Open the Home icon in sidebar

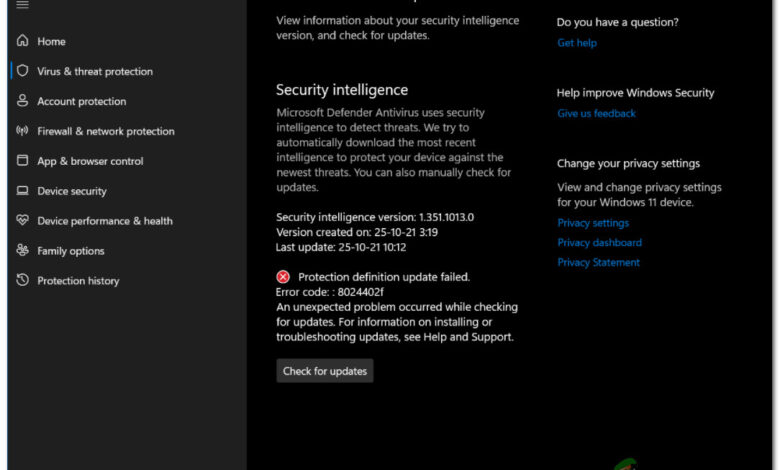tap(23, 41)
